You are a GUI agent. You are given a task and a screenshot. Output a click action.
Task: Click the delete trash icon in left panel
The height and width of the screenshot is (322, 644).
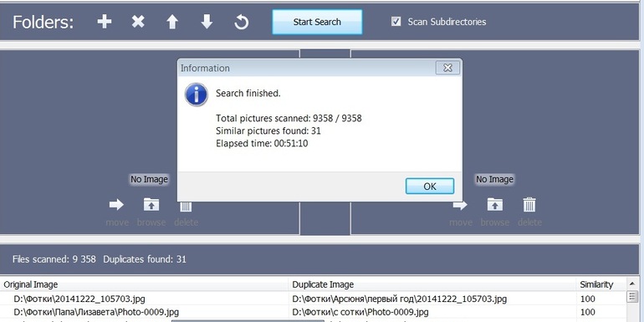point(186,207)
